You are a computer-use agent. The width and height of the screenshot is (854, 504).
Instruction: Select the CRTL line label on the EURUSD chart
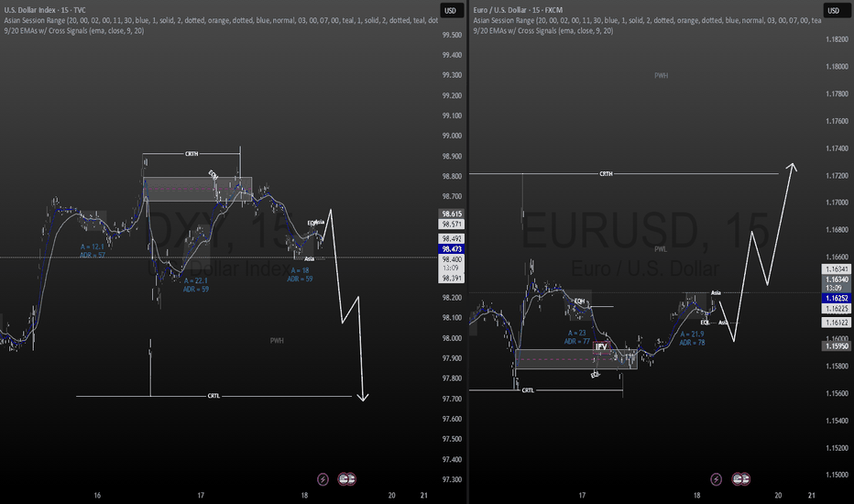pyautogui.click(x=528, y=390)
